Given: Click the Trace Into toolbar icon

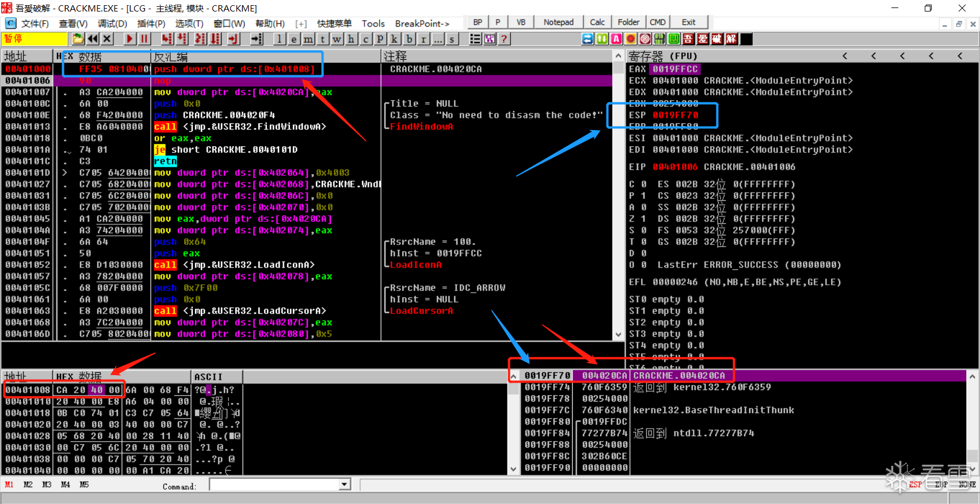Looking at the screenshot, I should (x=200, y=39).
